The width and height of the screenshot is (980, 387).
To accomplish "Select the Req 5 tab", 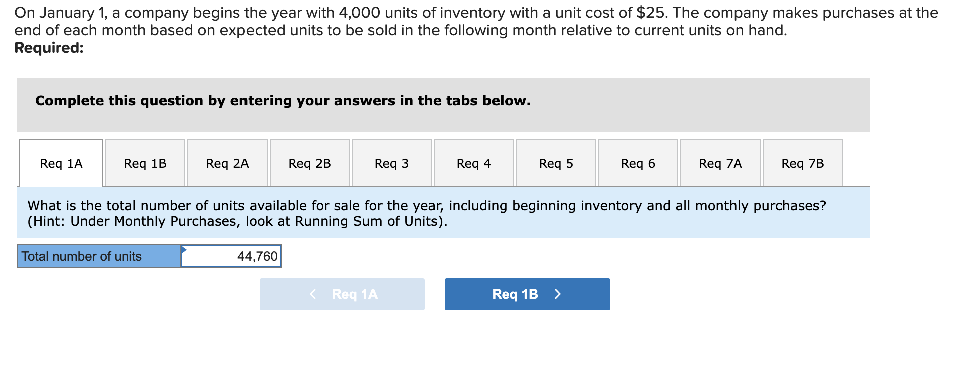I will (556, 163).
